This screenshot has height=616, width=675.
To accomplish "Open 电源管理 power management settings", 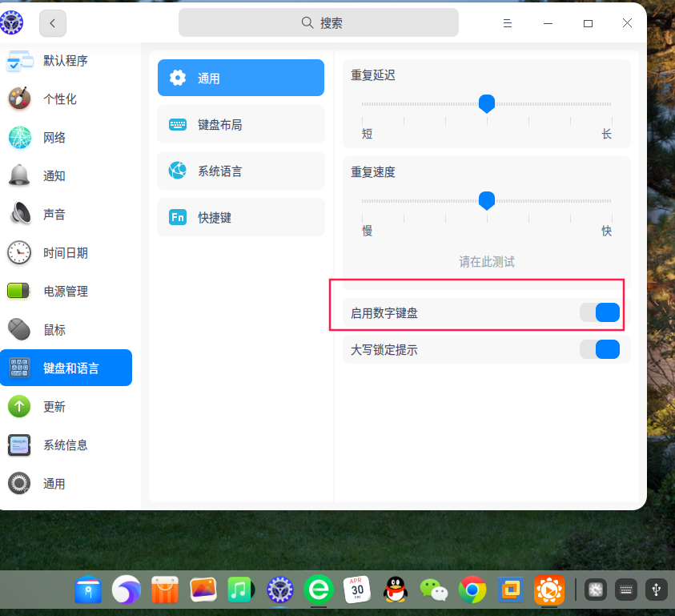I will tap(66, 292).
